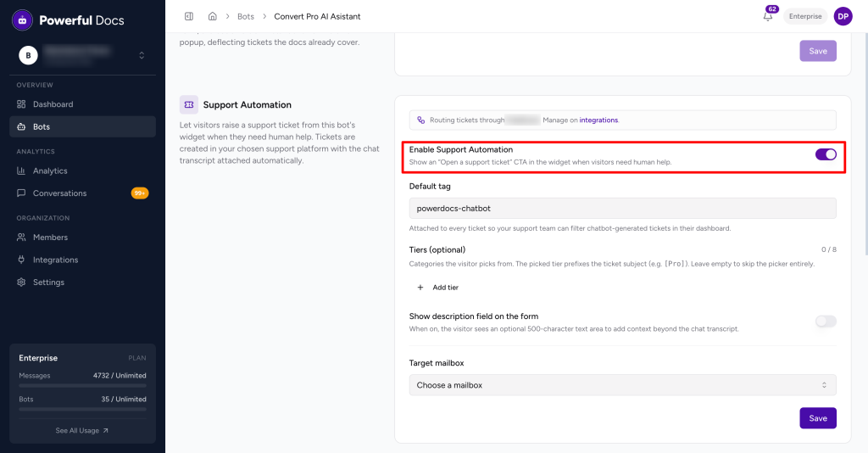
Task: Turn off Enable Support Automation switch
Action: point(826,154)
